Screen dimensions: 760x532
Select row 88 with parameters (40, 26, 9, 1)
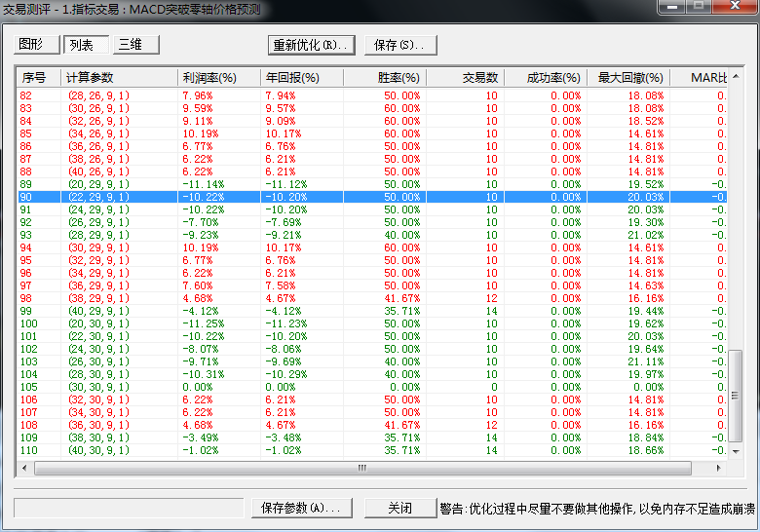tap(372, 171)
